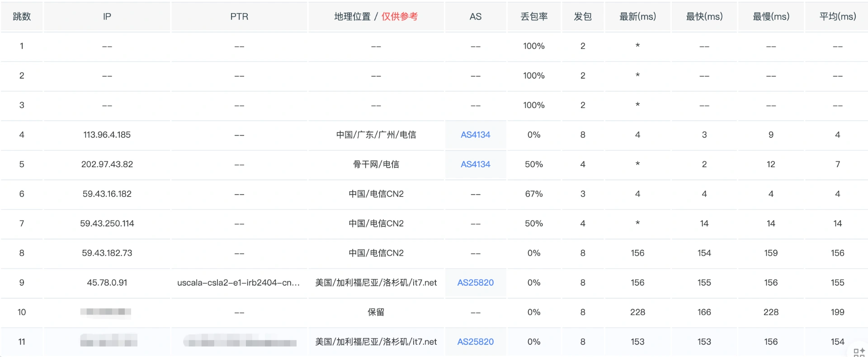Click the IP column header

(x=107, y=17)
